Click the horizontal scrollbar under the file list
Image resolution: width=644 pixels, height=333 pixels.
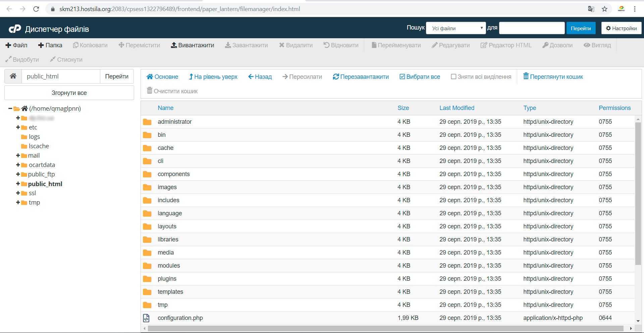point(386,328)
